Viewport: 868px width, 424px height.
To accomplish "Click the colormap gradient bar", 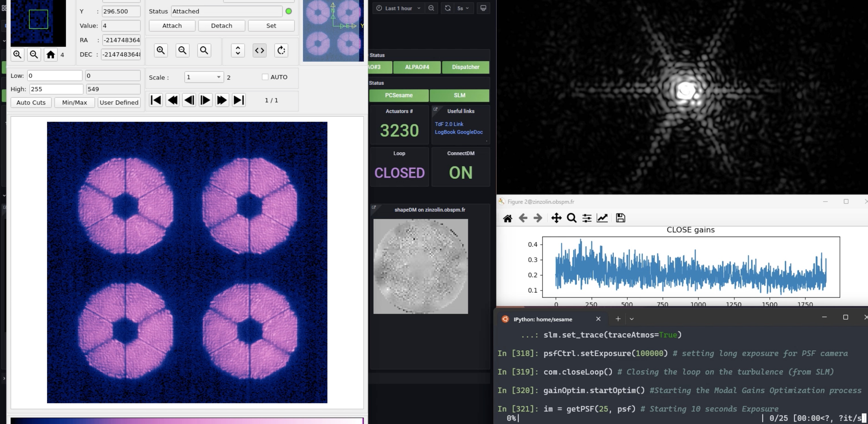I will pyautogui.click(x=187, y=421).
